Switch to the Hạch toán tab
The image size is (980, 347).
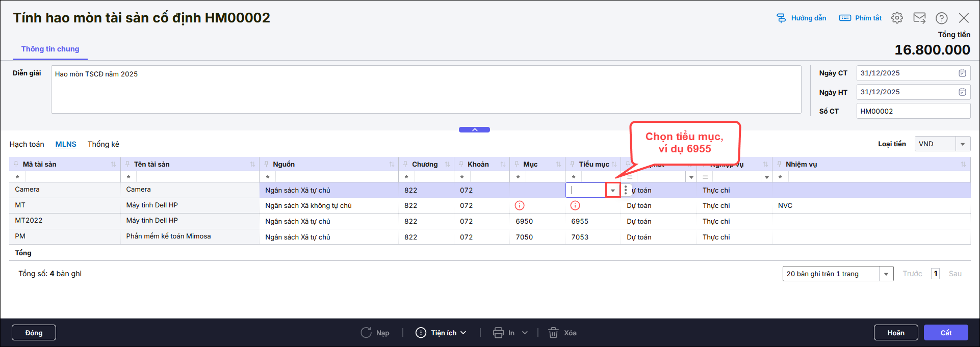(27, 144)
